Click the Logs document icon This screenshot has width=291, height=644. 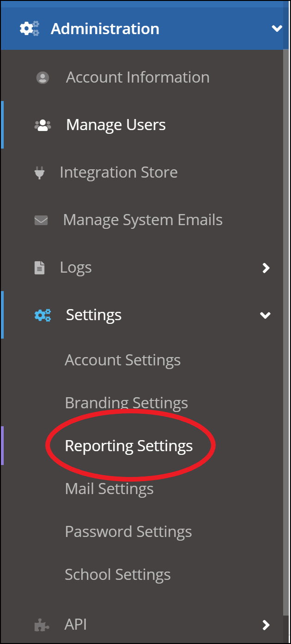click(x=40, y=268)
